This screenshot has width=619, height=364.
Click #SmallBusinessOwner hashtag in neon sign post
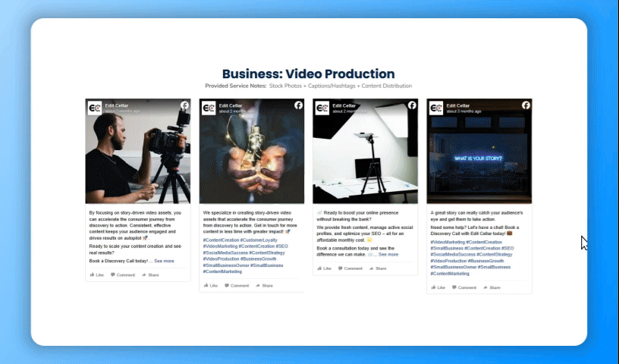click(x=454, y=267)
